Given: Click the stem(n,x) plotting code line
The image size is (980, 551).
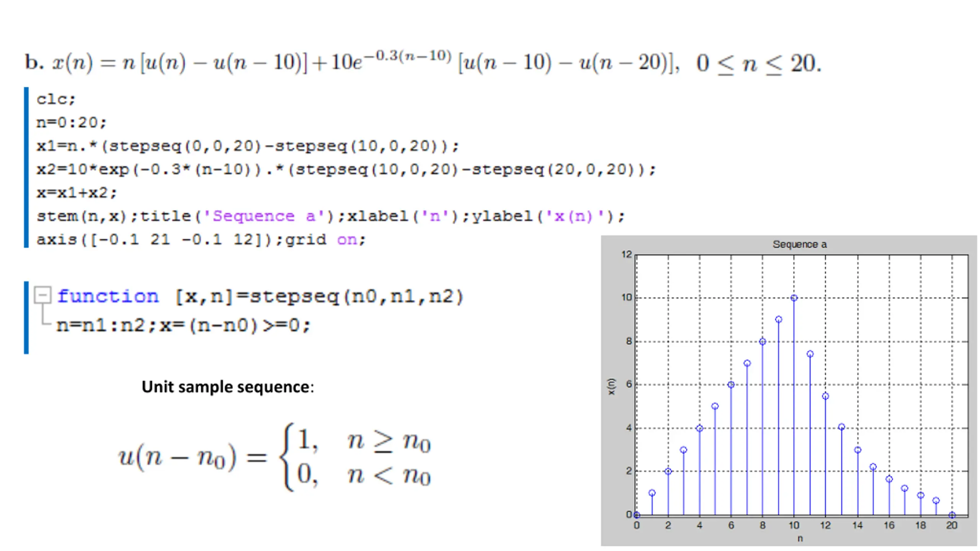Looking at the screenshot, I should [x=330, y=217].
